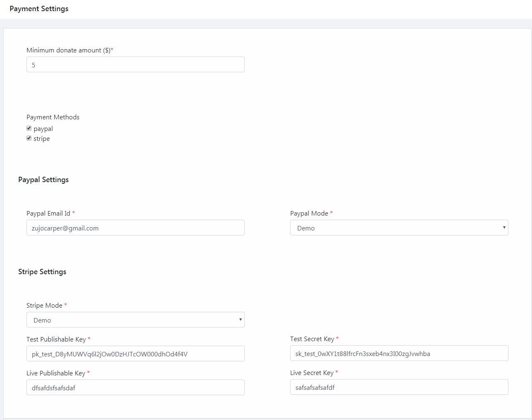This screenshot has width=532, height=420.
Task: Click the paypal checkbox label text
Action: click(43, 129)
